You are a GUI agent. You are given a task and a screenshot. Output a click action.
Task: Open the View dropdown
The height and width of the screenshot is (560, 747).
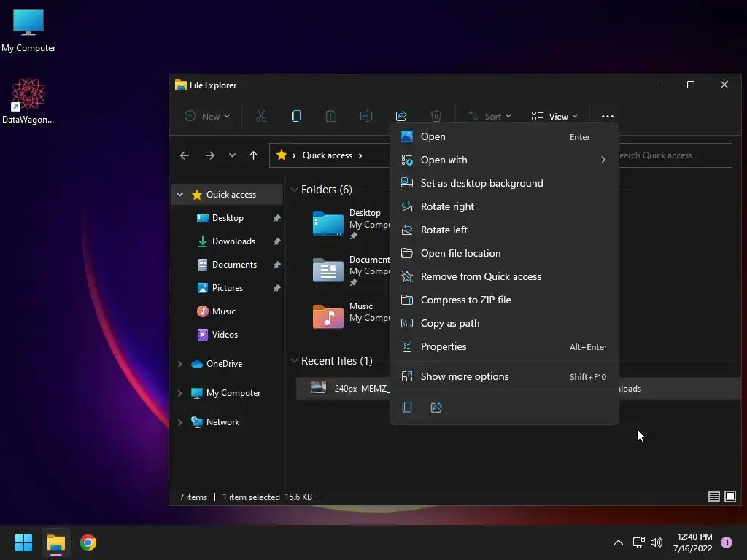tap(554, 116)
